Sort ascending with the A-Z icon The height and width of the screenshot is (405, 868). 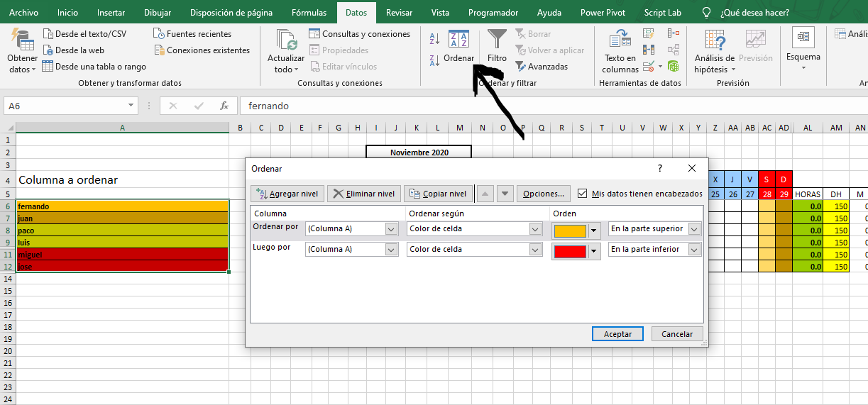pos(435,38)
